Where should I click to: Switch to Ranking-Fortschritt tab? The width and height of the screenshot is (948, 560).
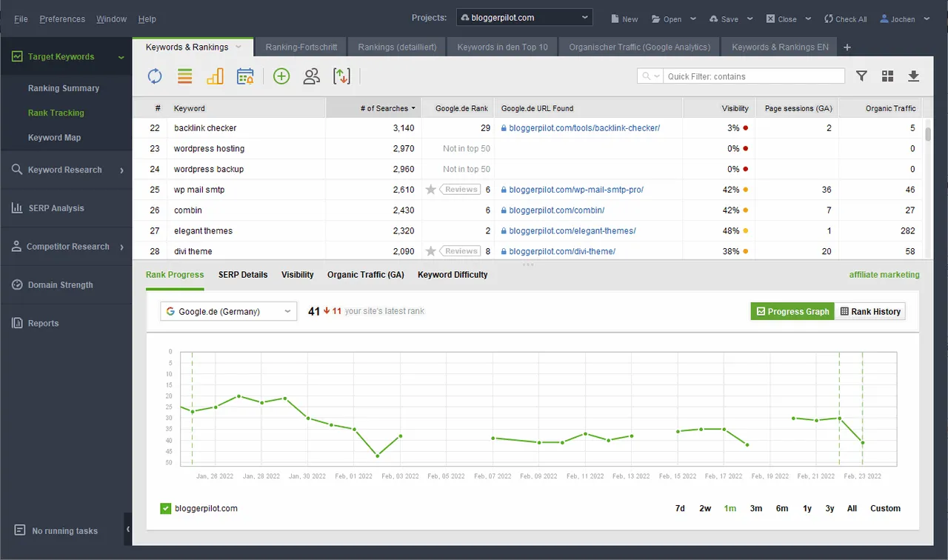pyautogui.click(x=301, y=47)
